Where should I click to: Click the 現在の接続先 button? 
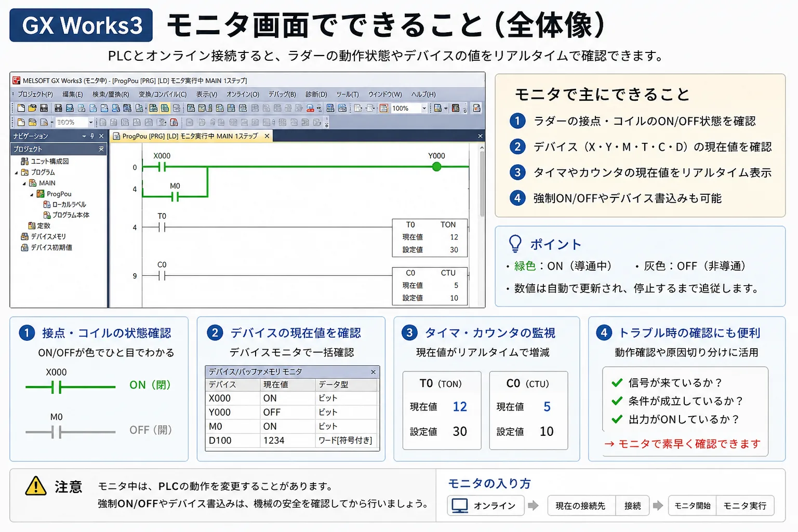pyautogui.click(x=581, y=506)
